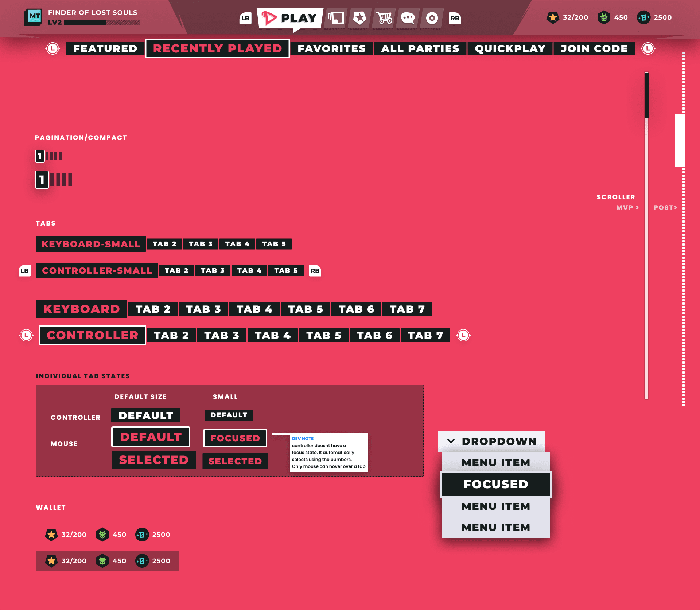This screenshot has height=610, width=700.
Task: Choose the first MENU ITEM under DROPDOWN
Action: [x=496, y=462]
